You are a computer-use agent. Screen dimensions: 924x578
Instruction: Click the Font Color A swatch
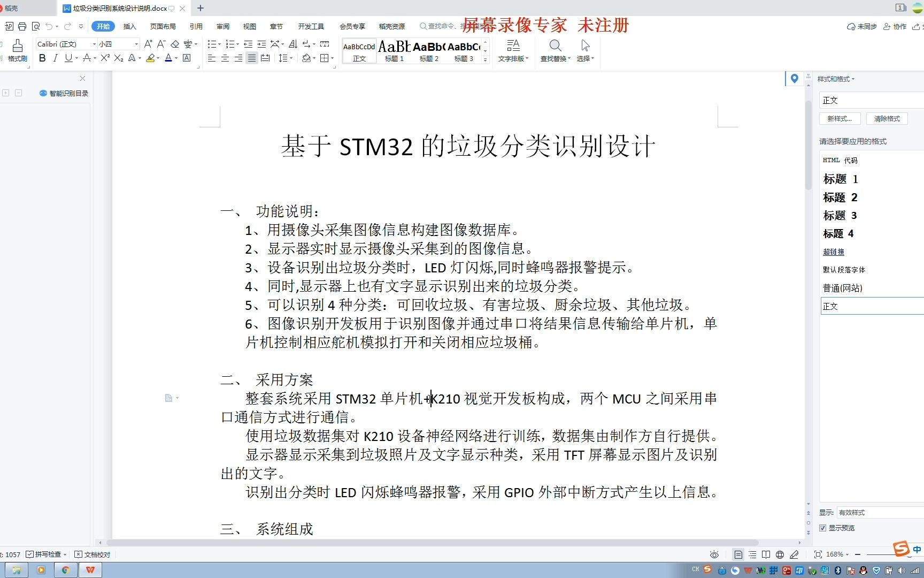point(168,58)
